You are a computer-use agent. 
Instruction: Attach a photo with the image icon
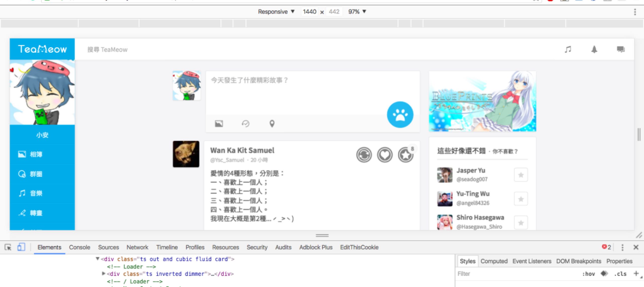(219, 124)
